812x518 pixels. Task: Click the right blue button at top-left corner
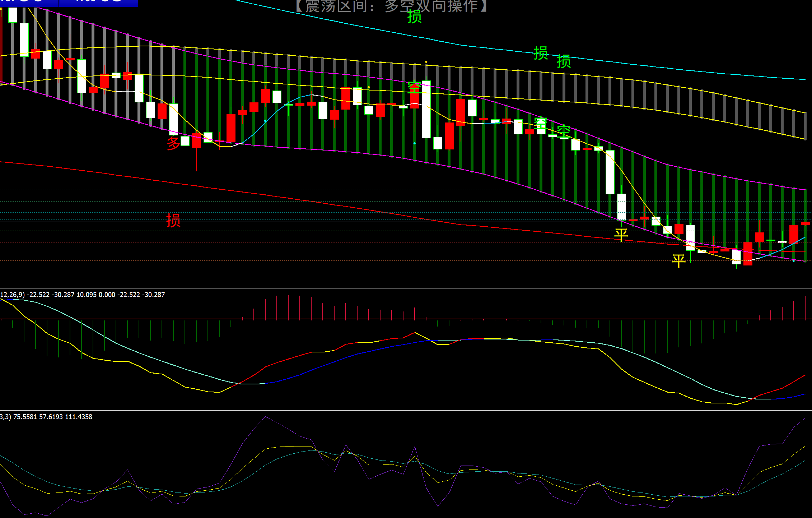98,3
